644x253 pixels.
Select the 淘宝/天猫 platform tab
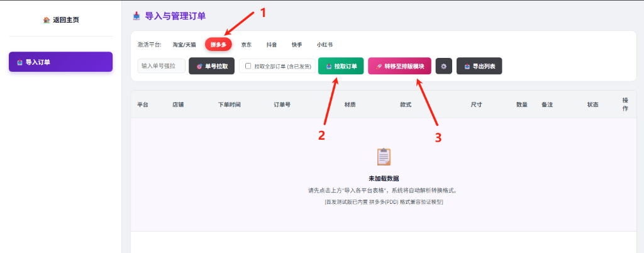click(x=184, y=45)
